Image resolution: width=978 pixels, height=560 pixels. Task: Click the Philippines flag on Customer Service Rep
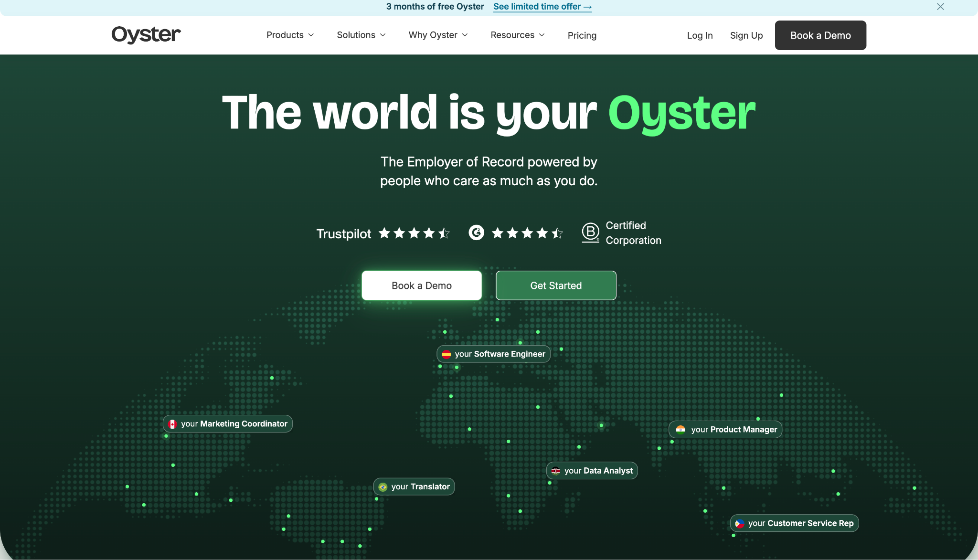click(740, 523)
